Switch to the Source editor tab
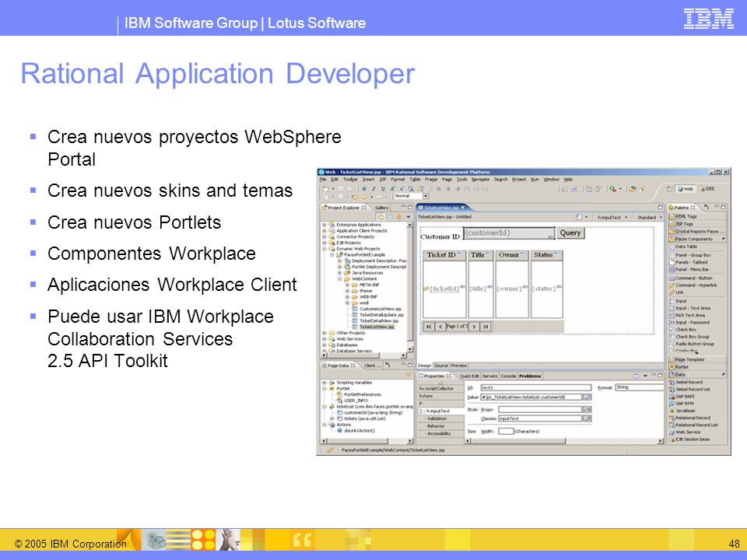 coord(441,366)
